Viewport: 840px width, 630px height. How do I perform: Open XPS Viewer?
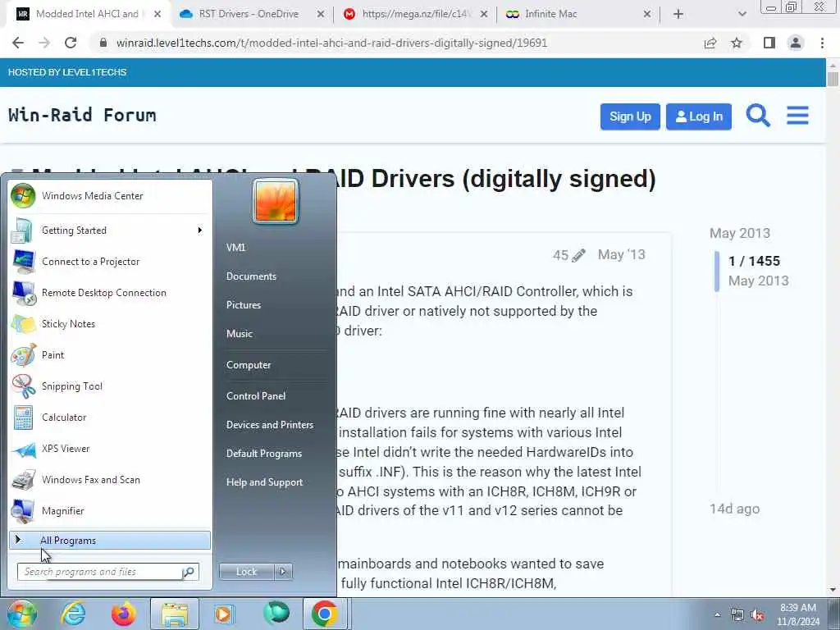click(x=110, y=449)
